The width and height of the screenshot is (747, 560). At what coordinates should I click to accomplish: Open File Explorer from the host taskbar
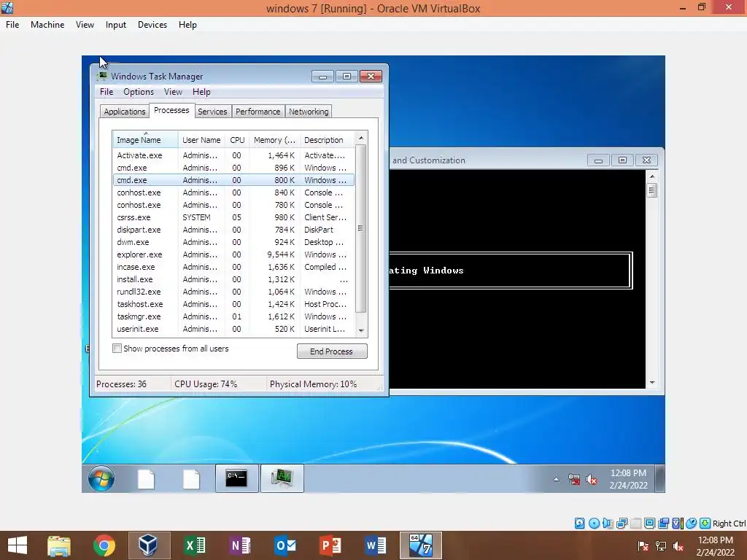59,545
